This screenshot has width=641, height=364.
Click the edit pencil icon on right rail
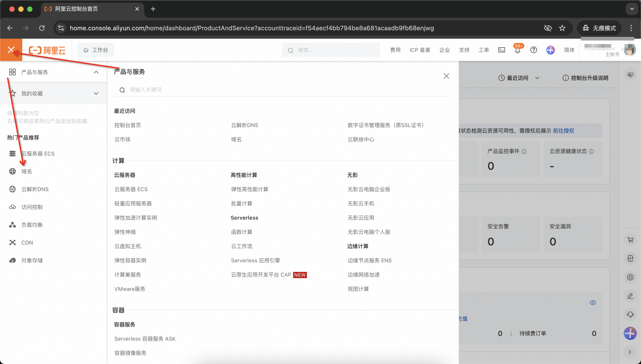630,296
